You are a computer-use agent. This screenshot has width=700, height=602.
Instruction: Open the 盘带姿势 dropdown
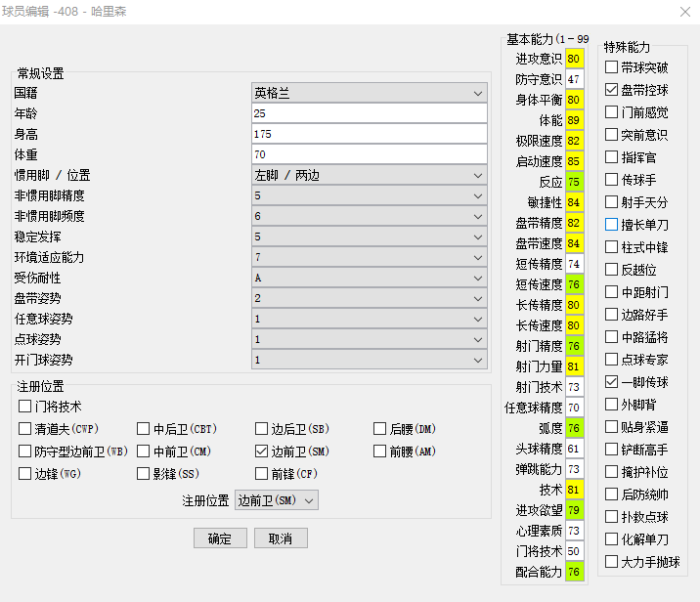tap(370, 298)
